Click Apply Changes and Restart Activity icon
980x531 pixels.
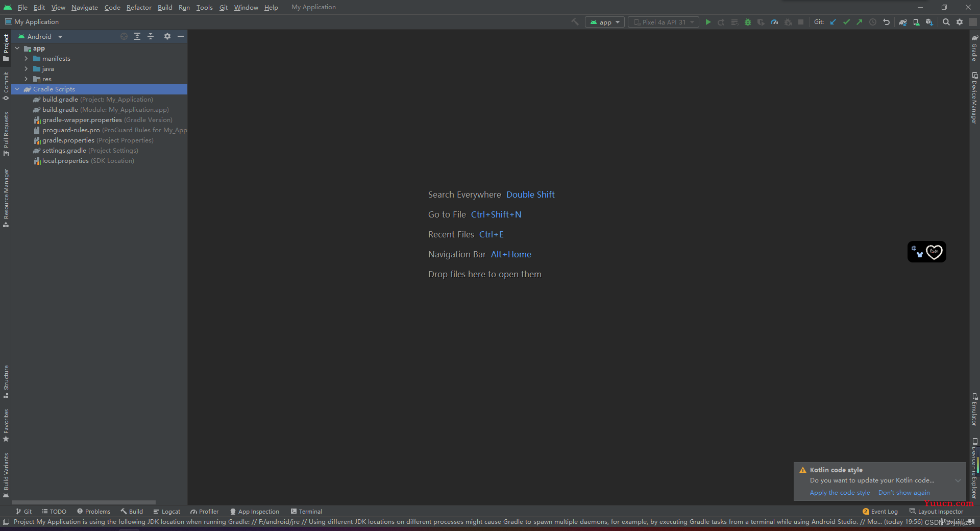pos(721,22)
